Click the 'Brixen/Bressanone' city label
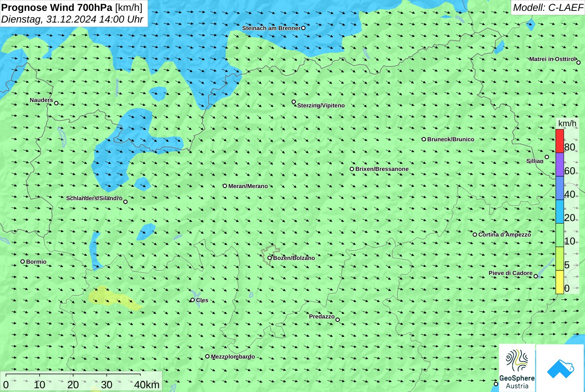585x392 pixels. (382, 169)
